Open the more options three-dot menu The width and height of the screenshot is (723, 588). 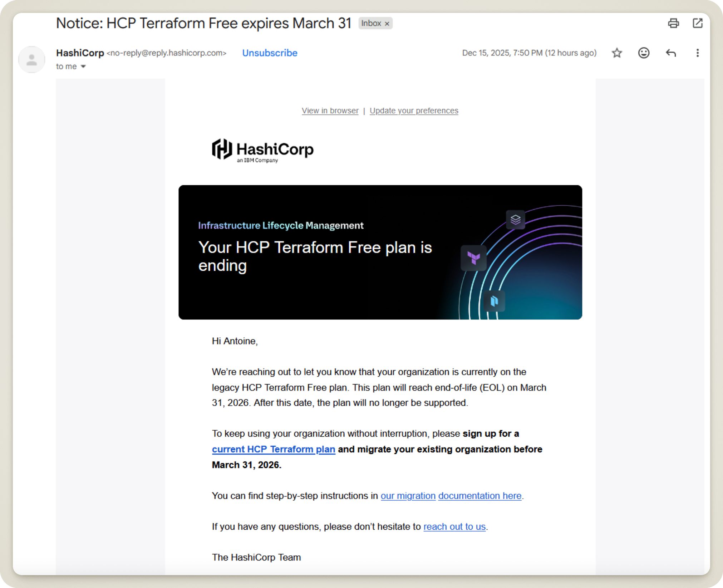click(x=697, y=53)
